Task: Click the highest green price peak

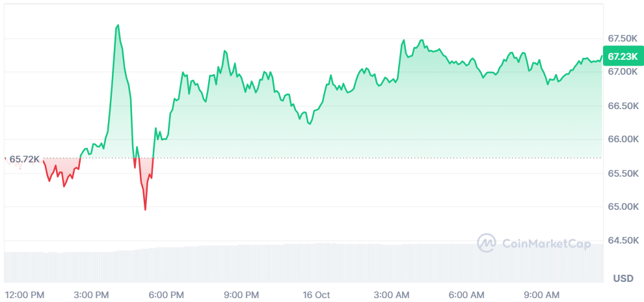Action: pos(118,25)
